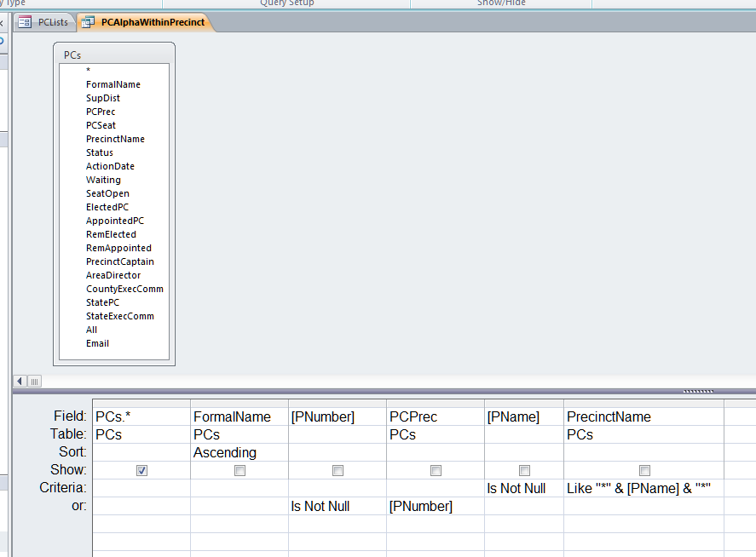Click the Criteria cell under FormalName
The width and height of the screenshot is (756, 557).
[x=239, y=488]
